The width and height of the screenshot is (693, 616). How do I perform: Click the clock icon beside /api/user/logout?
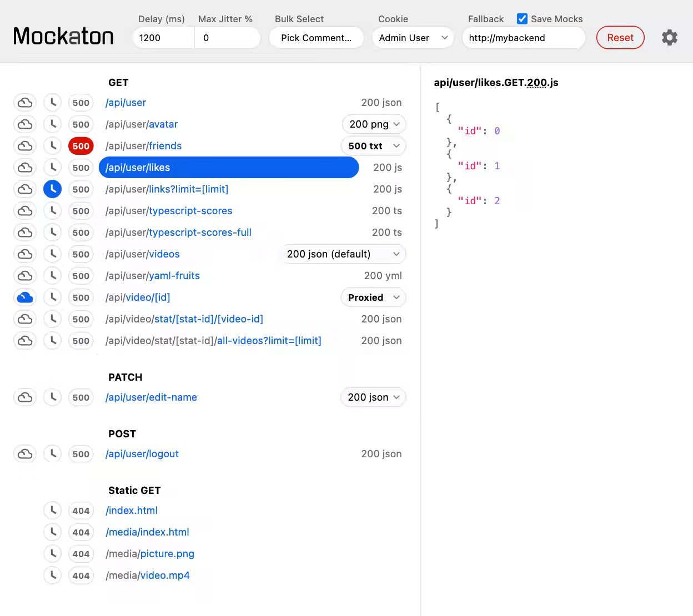pyautogui.click(x=52, y=453)
